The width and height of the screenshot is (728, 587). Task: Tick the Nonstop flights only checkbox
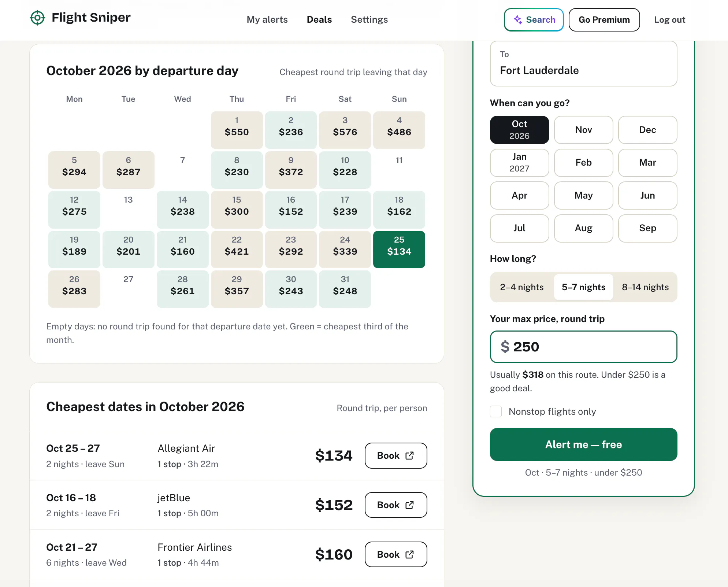pos(496,411)
